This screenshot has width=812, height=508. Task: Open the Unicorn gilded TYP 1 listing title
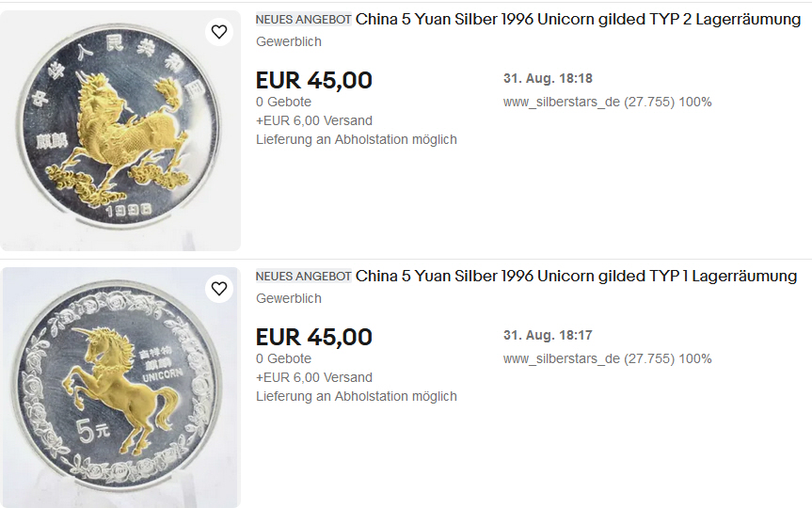pos(576,277)
